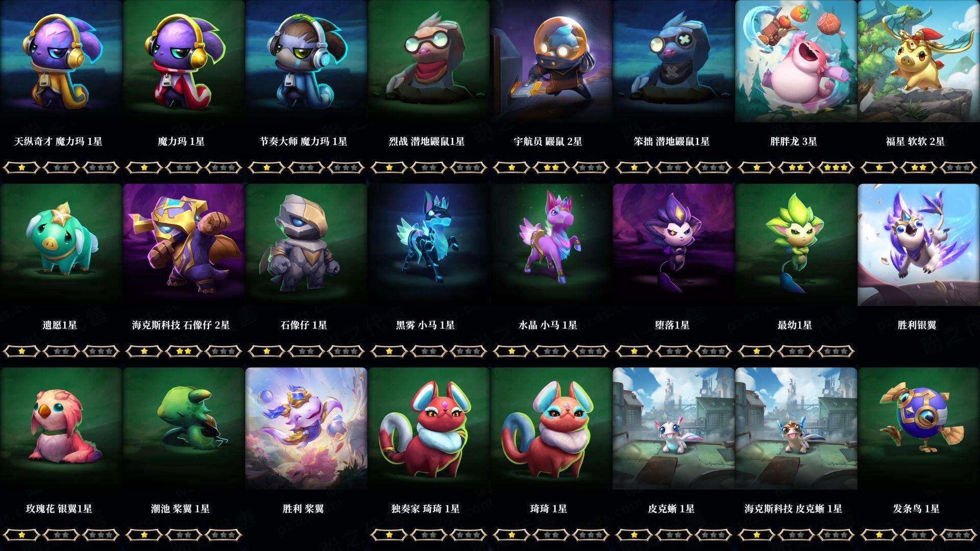Viewport: 980px width, 551px height.
Task: Pick the 胜利银翼 artwork card
Action: pyautogui.click(x=918, y=245)
